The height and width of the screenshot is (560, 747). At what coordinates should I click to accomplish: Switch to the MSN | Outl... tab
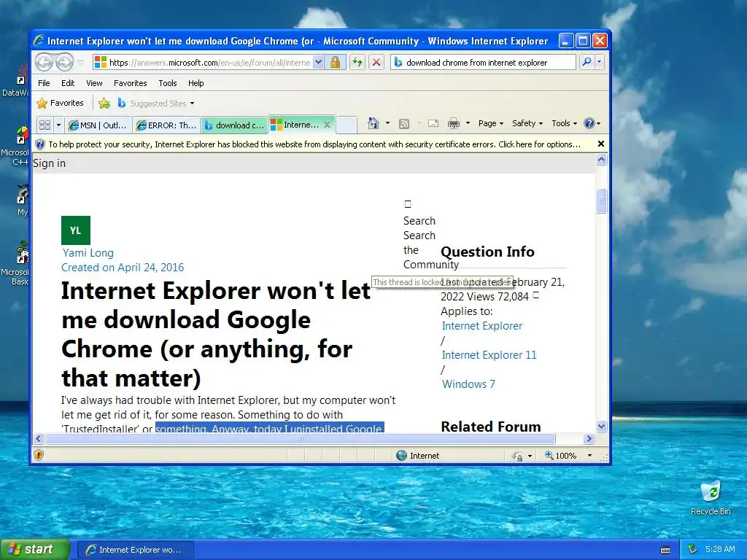click(x=98, y=125)
